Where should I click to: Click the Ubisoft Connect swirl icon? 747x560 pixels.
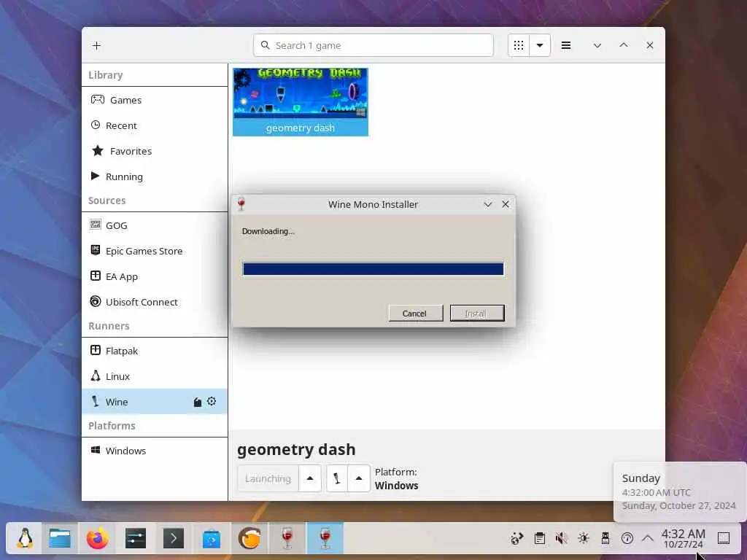(x=96, y=301)
